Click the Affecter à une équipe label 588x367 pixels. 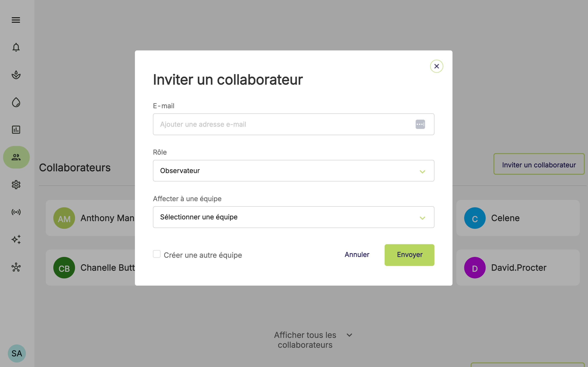pyautogui.click(x=187, y=198)
